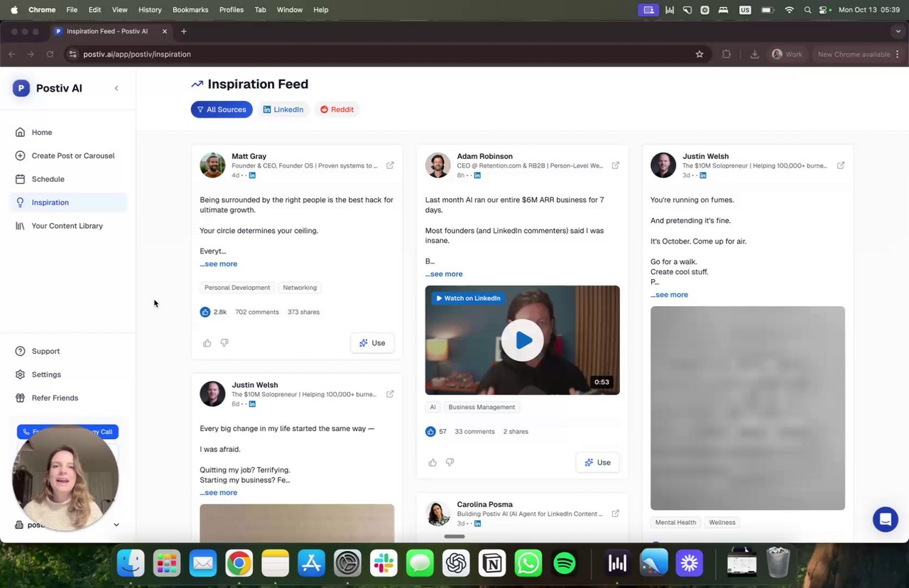This screenshot has height=588, width=909.
Task: Click the Postiv AI logo
Action: 21,88
